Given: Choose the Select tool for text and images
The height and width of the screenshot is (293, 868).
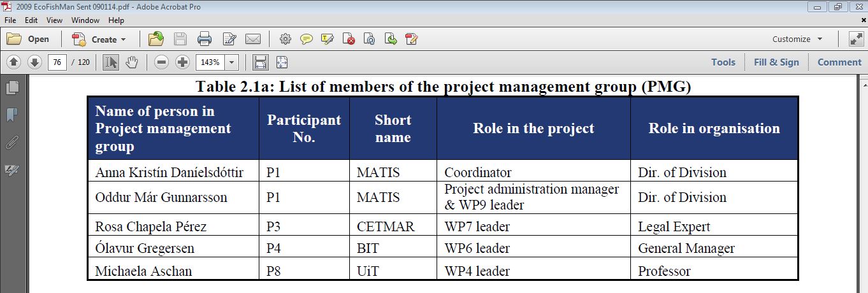Looking at the screenshot, I should [x=111, y=62].
